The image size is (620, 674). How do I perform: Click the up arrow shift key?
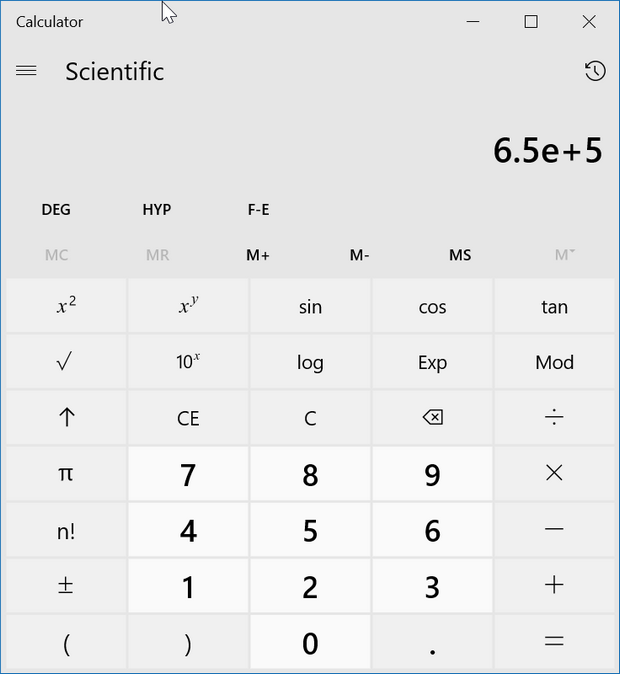(x=67, y=417)
